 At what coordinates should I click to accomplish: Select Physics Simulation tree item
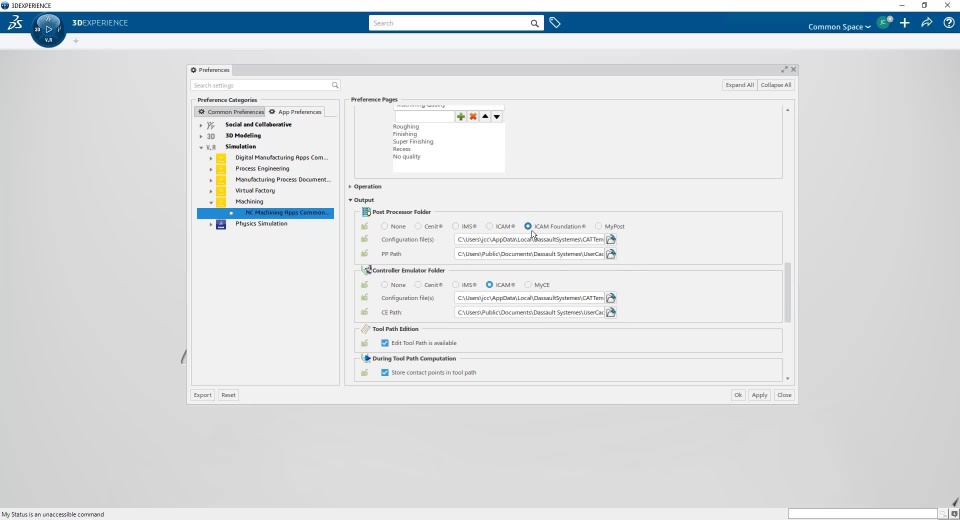tap(261, 224)
